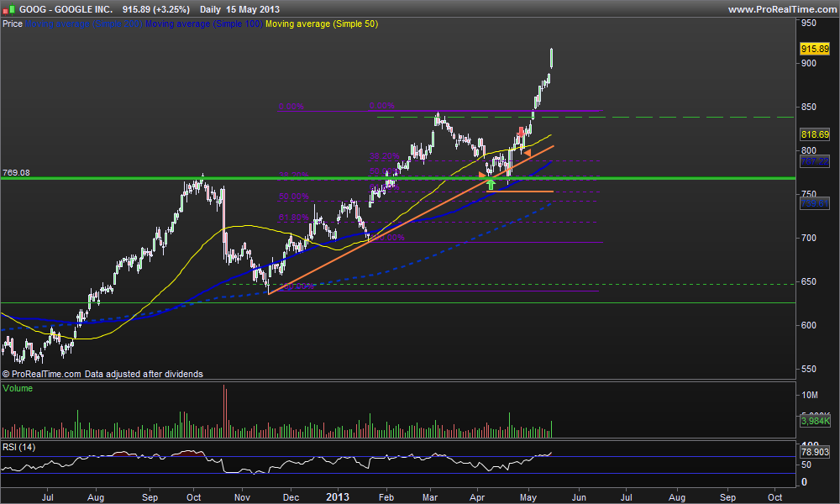840x504 pixels.
Task: Click the 700 price axis value
Action: pos(809,238)
